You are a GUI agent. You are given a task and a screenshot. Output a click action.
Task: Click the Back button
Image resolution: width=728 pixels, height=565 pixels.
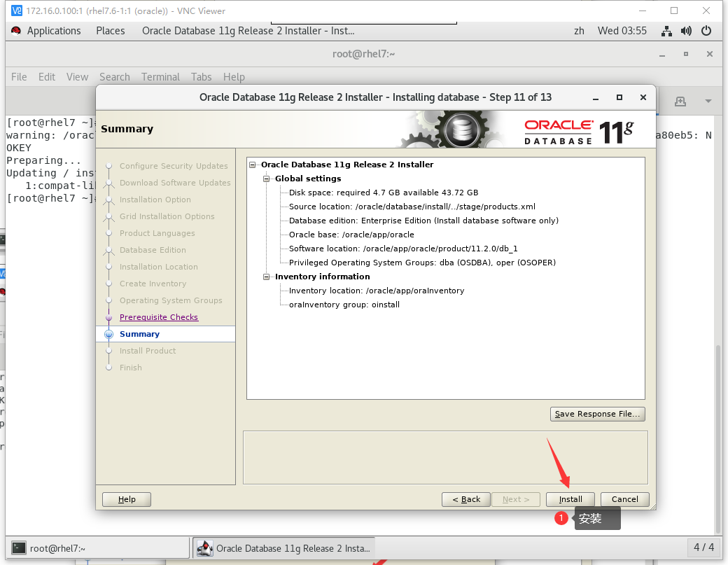[466, 499]
